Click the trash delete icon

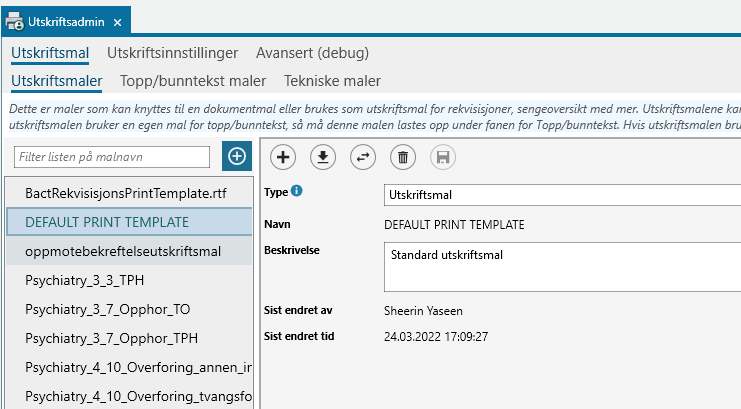(402, 156)
